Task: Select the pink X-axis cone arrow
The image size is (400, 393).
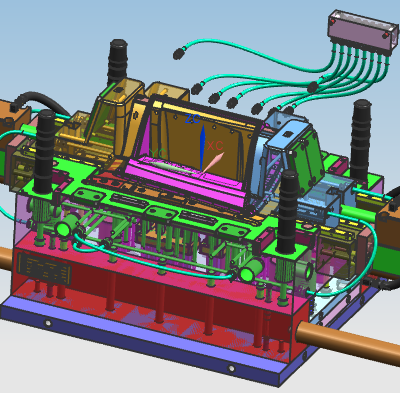Action: 213,162
